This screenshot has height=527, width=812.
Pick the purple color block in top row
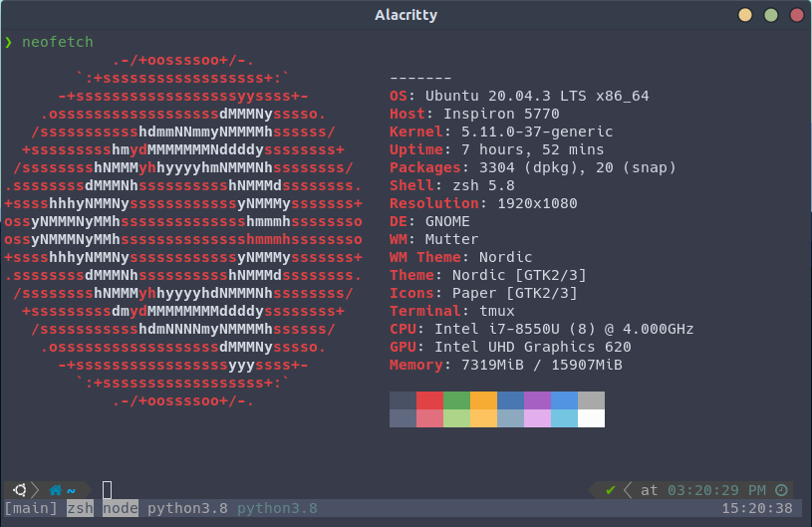coord(538,400)
